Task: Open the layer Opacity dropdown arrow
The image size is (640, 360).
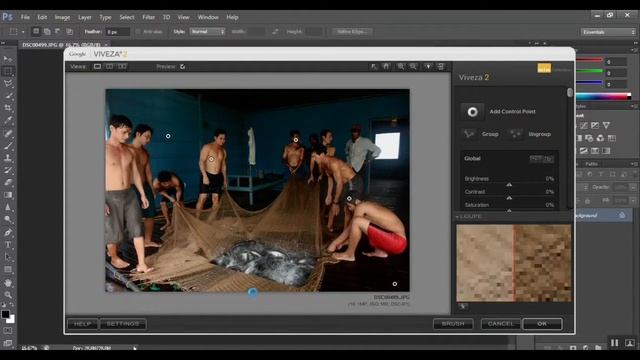Action: [633, 187]
